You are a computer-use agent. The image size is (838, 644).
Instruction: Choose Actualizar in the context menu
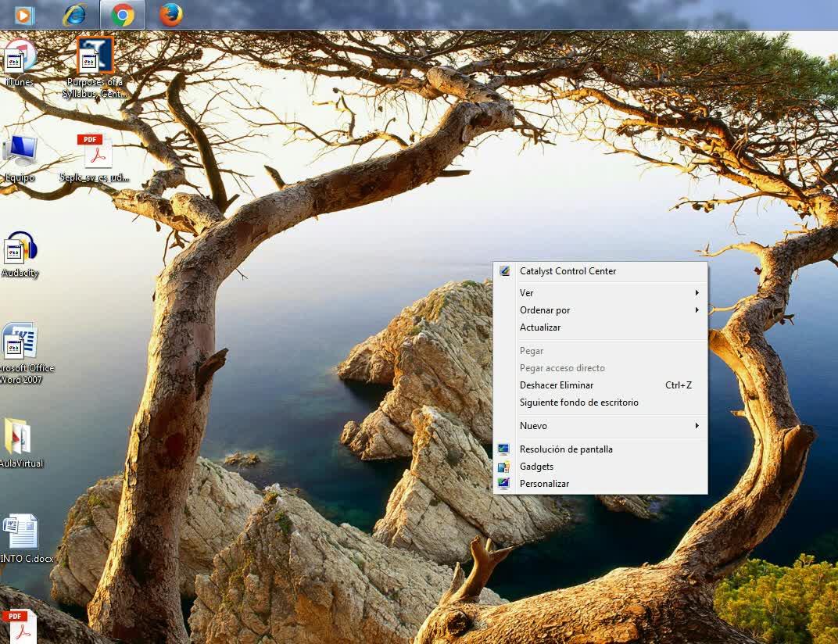(x=540, y=327)
